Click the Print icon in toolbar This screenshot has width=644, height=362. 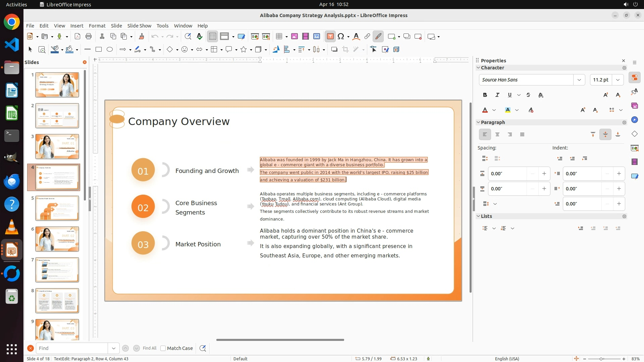pyautogui.click(x=89, y=37)
